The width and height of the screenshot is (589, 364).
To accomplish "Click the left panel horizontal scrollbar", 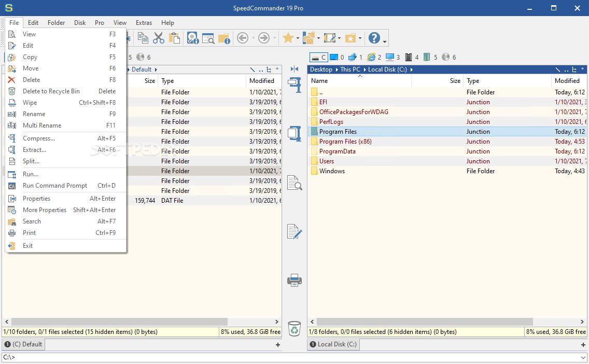I will tap(119, 322).
